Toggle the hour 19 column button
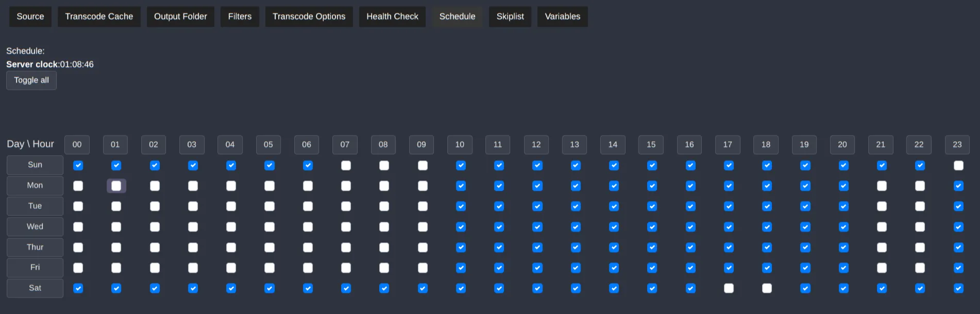Image resolution: width=980 pixels, height=314 pixels. (804, 145)
